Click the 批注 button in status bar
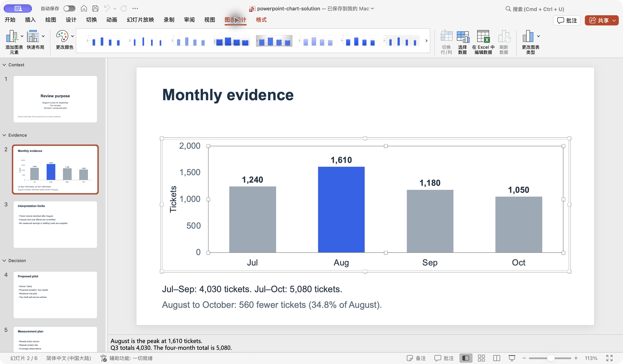The image size is (623, 364). pyautogui.click(x=444, y=358)
